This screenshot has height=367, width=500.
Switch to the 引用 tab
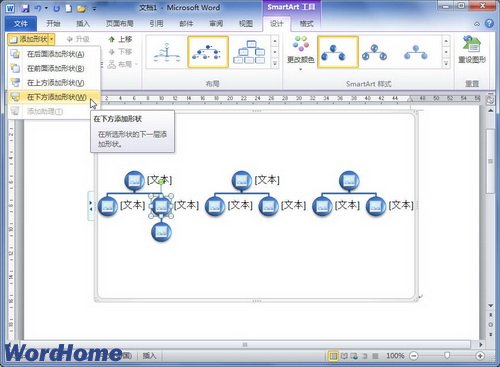click(156, 23)
